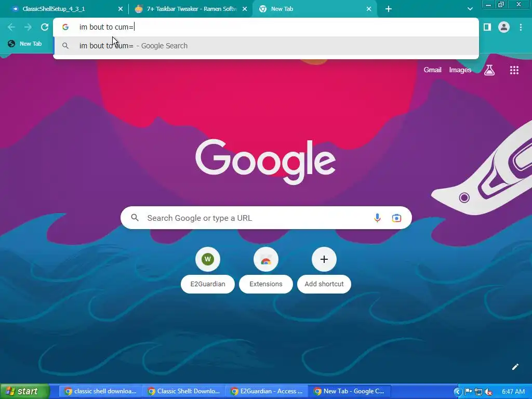Switch to 7+ Taskbar Tweaker tab

pos(191,9)
